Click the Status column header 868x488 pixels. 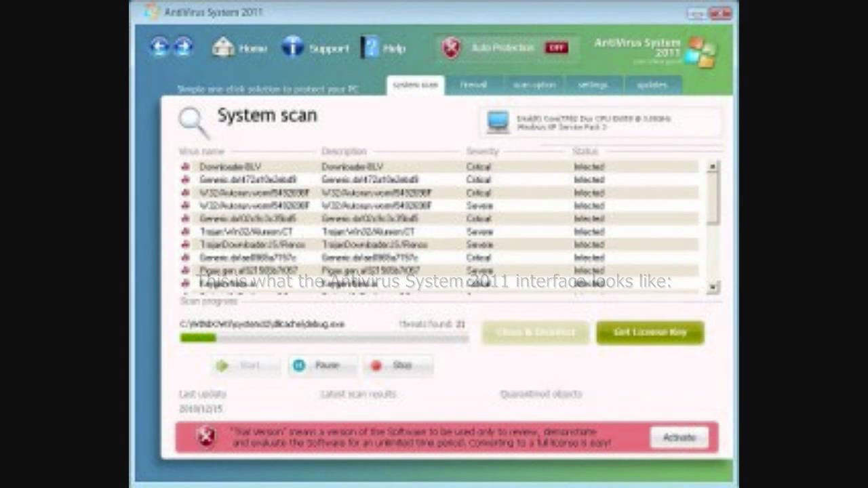(x=585, y=151)
